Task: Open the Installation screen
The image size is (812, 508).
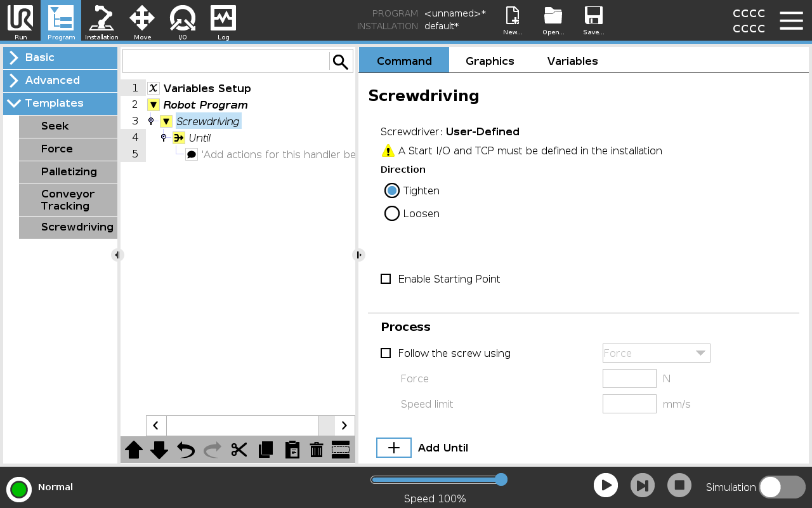Action: (x=101, y=21)
